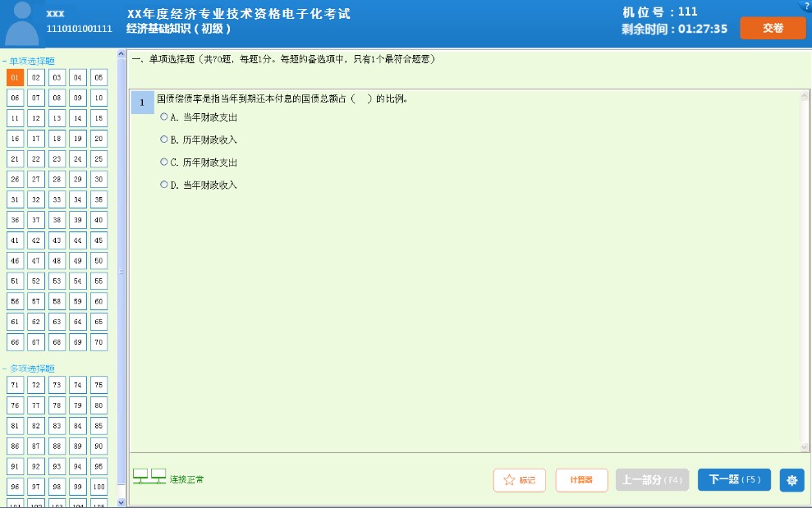
Task: Mark this question with 标记
Action: click(520, 480)
